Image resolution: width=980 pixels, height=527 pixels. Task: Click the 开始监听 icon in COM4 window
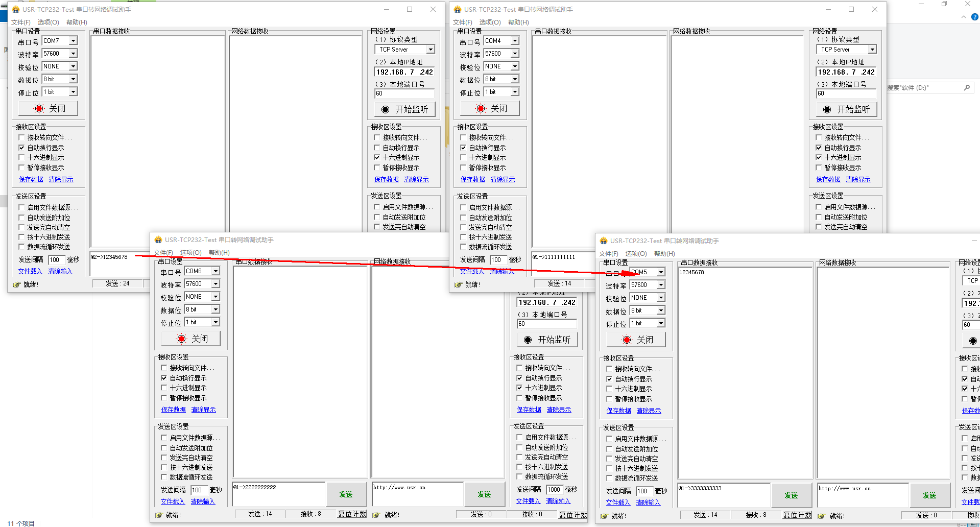827,109
